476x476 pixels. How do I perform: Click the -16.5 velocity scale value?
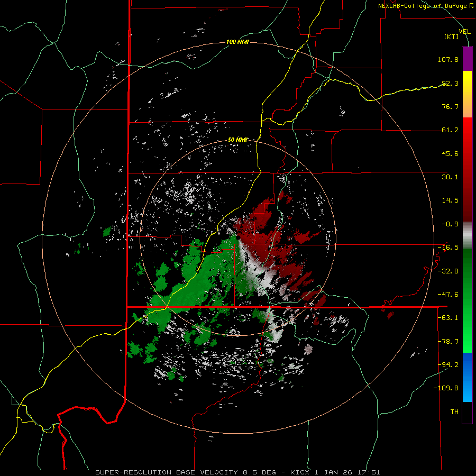tap(448, 248)
